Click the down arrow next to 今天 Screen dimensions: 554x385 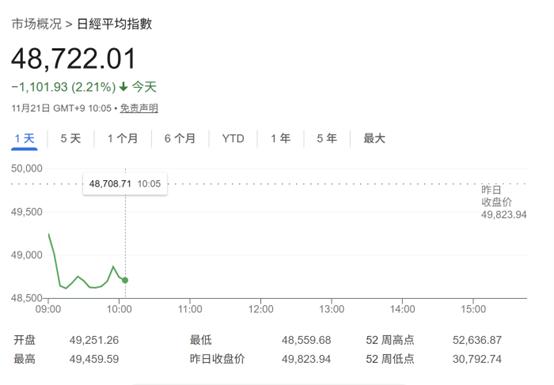[x=123, y=87]
